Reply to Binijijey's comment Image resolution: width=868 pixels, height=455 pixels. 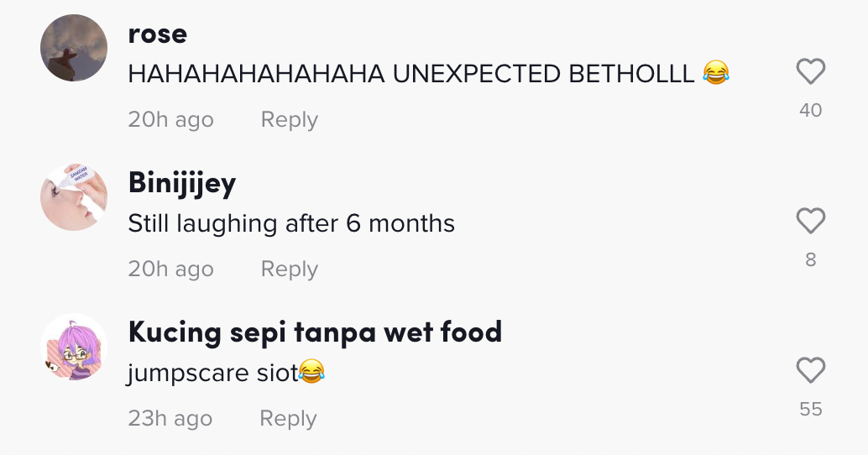[x=289, y=269]
